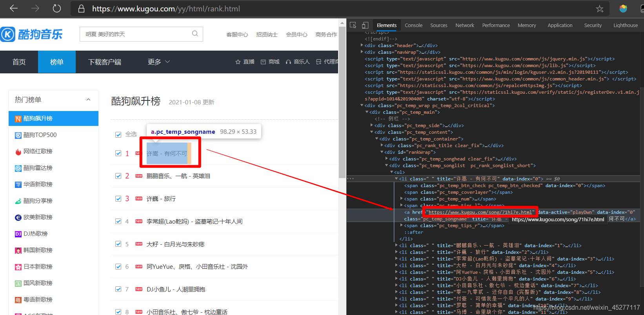The width and height of the screenshot is (644, 315).
Task: Open the 下载客户端 nav item
Action: pos(105,62)
